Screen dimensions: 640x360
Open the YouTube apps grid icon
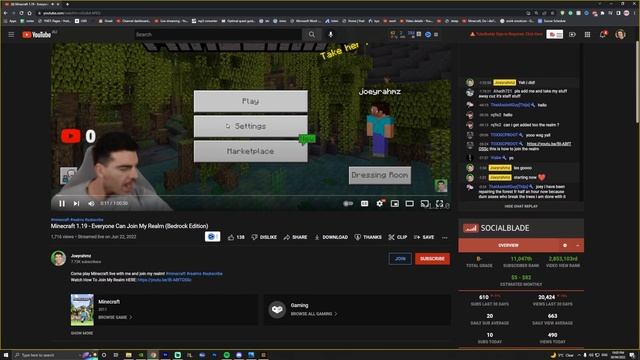click(x=587, y=35)
